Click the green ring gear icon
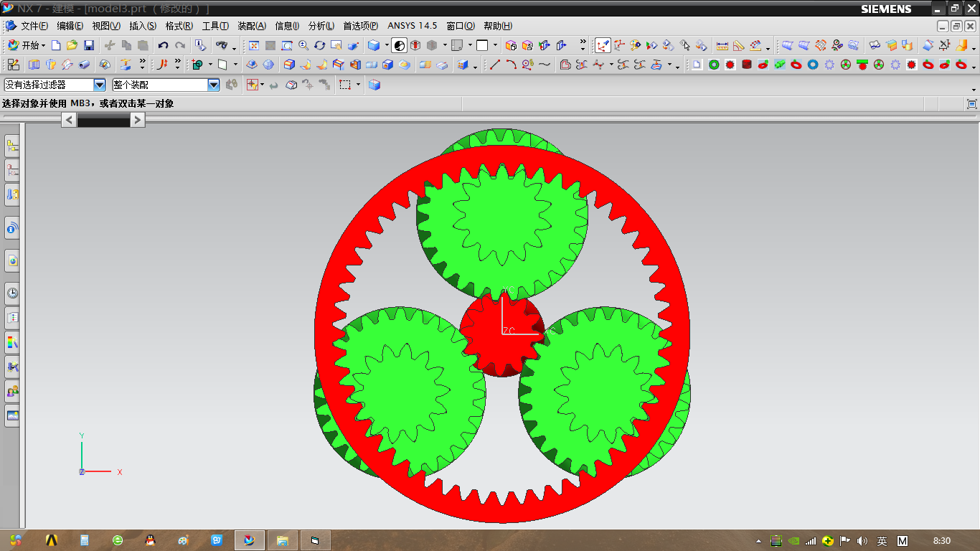 (x=714, y=65)
